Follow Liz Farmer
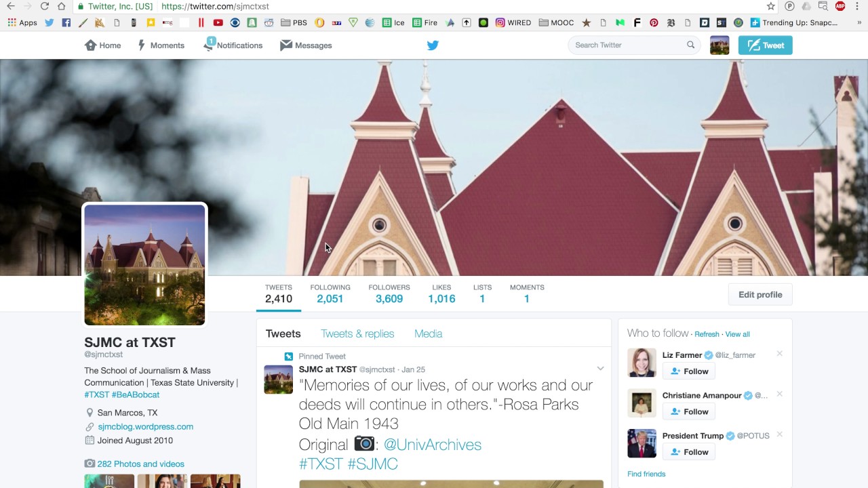Screen dimensions: 868x488 coord(688,371)
